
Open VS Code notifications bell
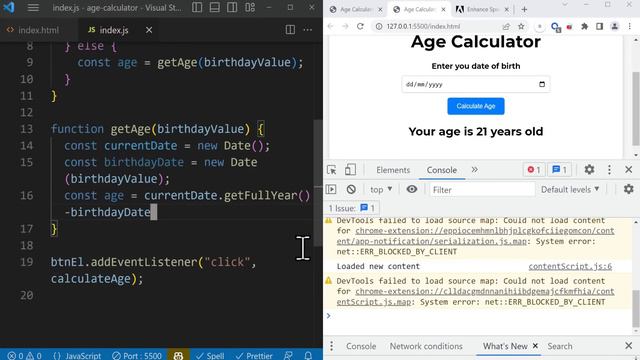coord(309,356)
